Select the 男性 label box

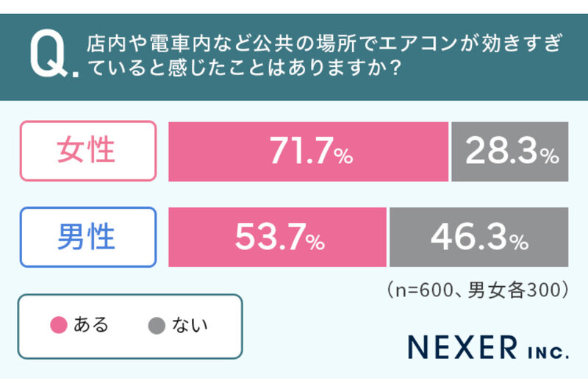88,237
